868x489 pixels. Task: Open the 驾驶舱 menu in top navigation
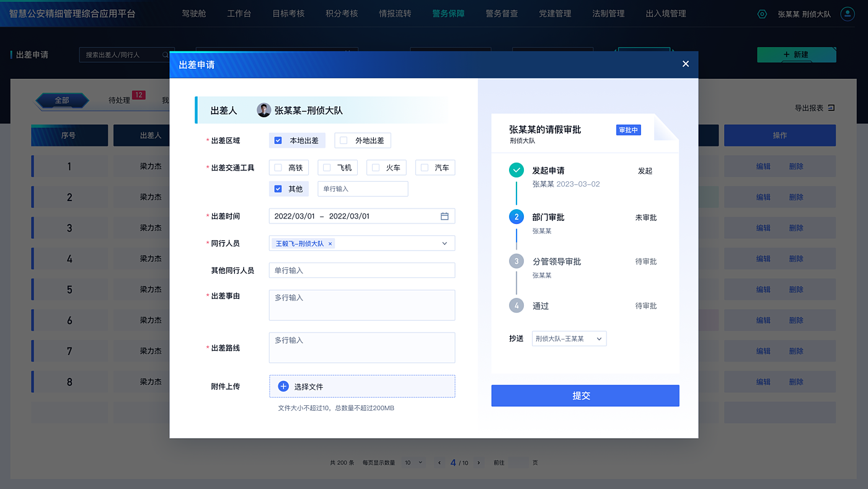pos(194,14)
